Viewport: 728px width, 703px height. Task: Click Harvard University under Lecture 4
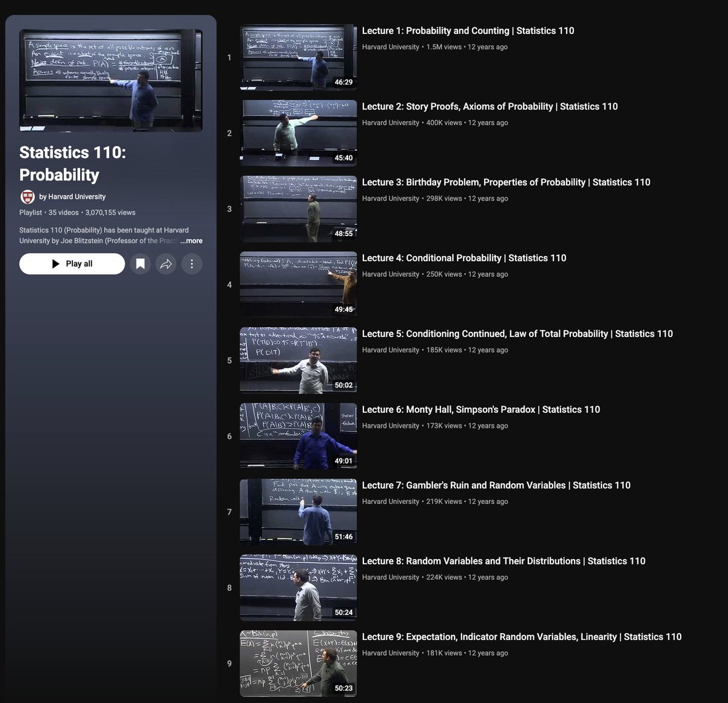click(391, 274)
